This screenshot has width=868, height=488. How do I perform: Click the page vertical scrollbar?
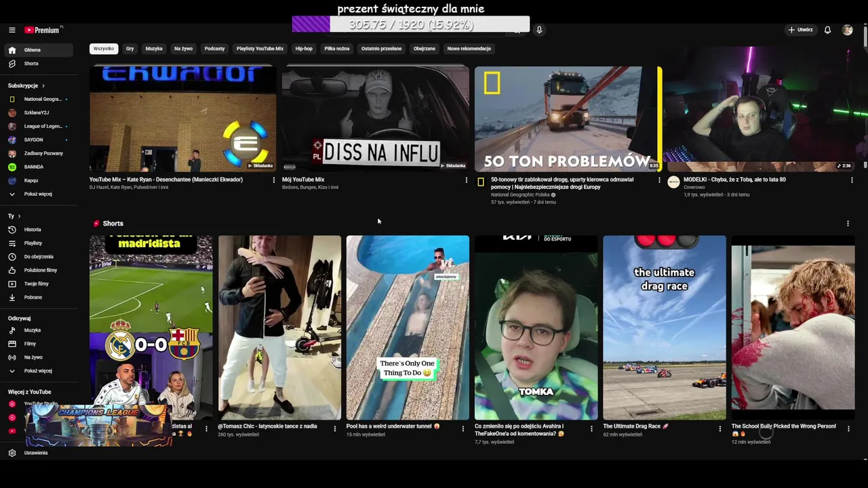click(x=865, y=37)
